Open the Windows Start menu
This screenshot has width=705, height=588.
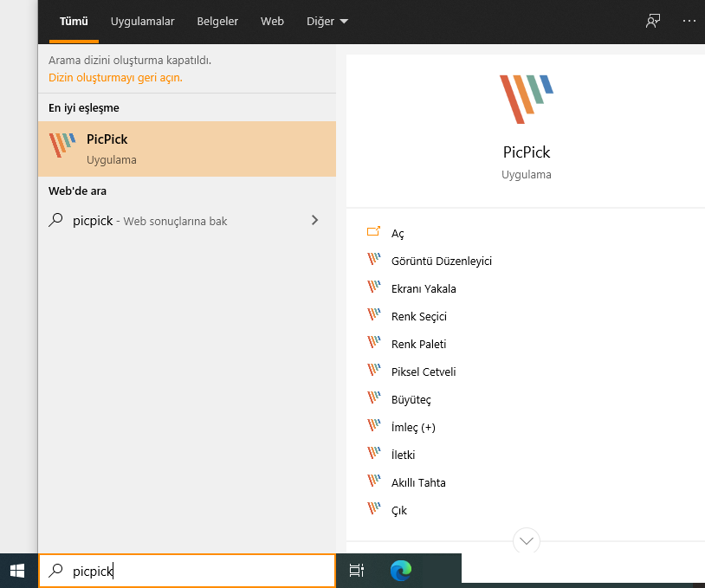point(17,570)
